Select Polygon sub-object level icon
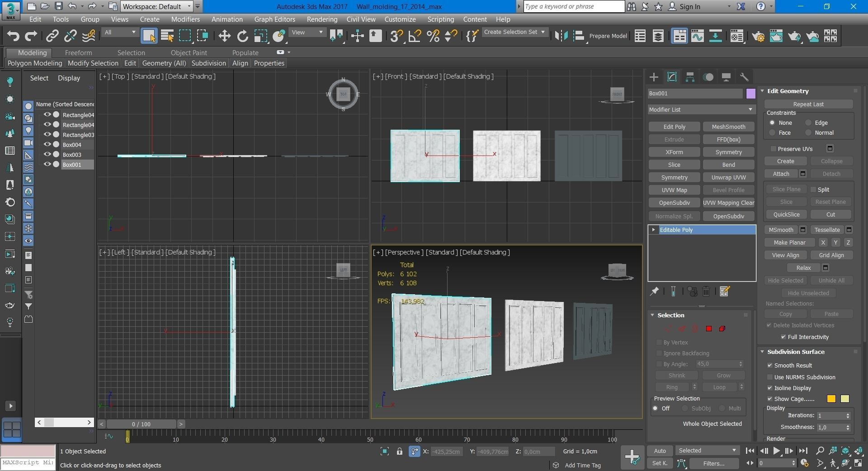The width and height of the screenshot is (868, 471). point(709,329)
